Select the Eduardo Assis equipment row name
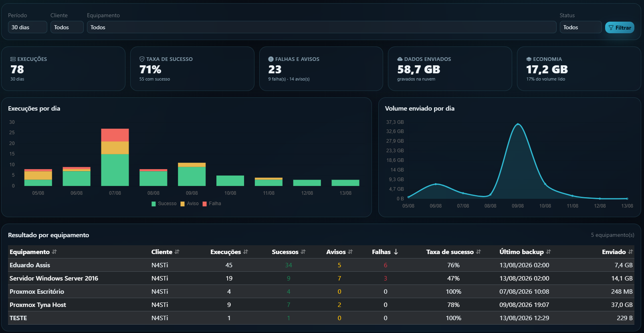 tap(30, 265)
